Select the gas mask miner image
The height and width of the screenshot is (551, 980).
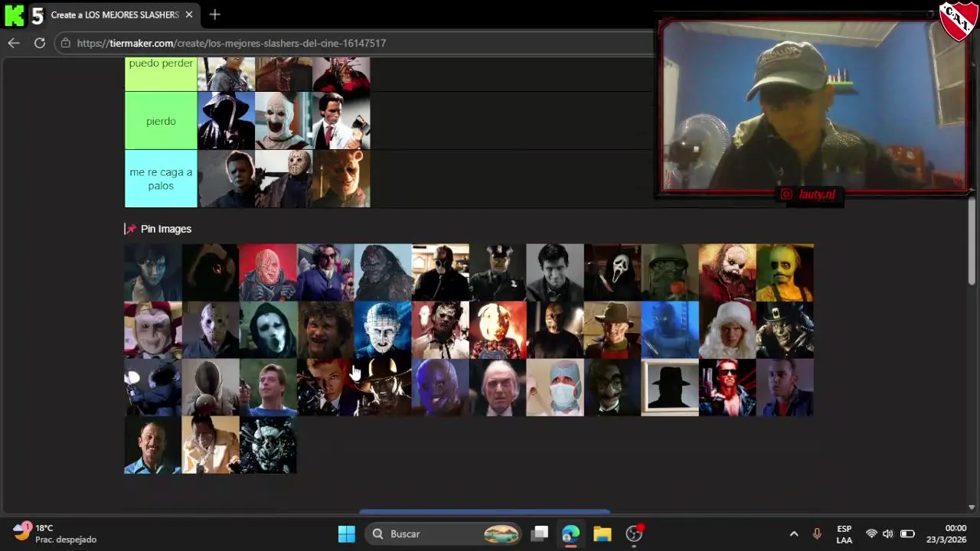(440, 272)
